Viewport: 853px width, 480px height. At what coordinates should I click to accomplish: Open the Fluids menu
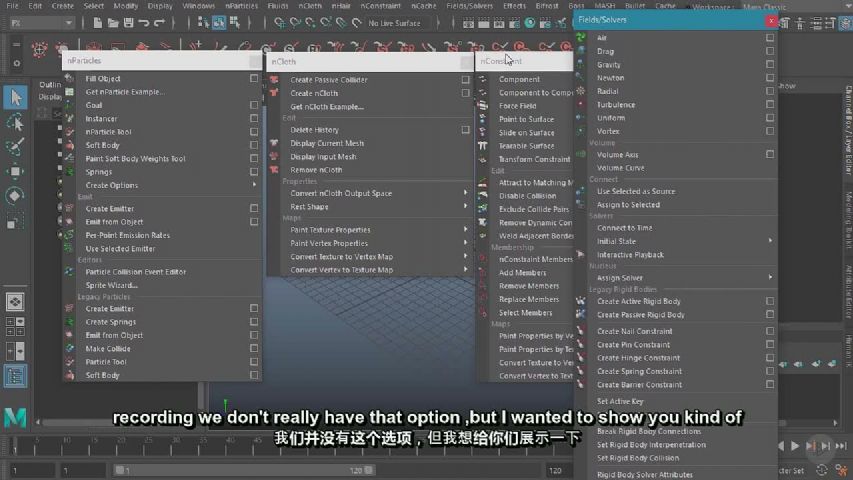click(x=278, y=6)
